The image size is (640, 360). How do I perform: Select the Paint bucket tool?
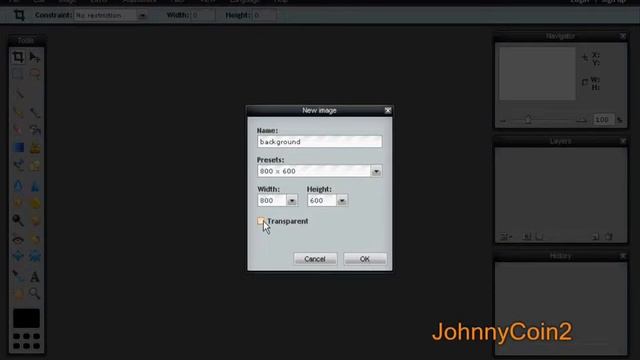click(35, 130)
